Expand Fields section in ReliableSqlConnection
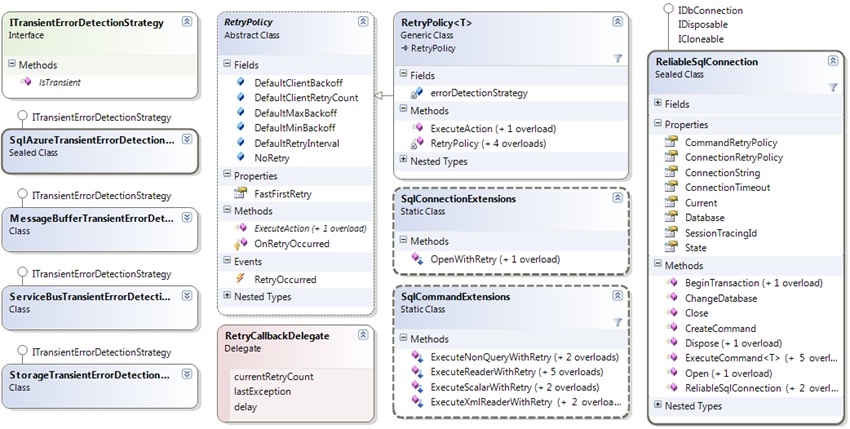850x429 pixels. click(x=658, y=103)
